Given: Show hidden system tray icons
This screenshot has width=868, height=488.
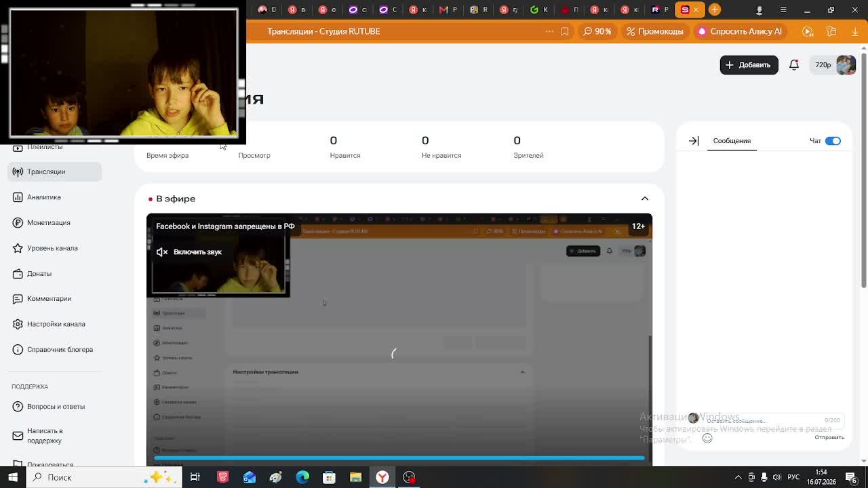Looking at the screenshot, I should click(738, 477).
